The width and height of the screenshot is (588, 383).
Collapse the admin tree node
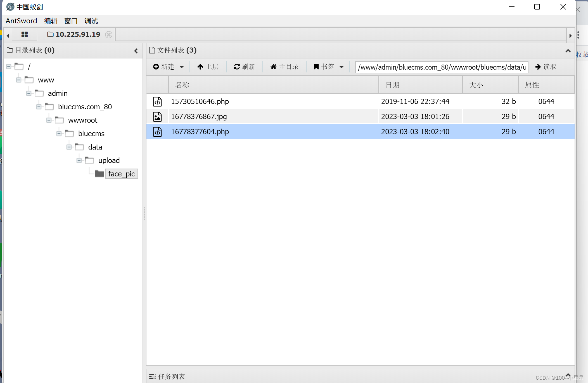point(29,93)
